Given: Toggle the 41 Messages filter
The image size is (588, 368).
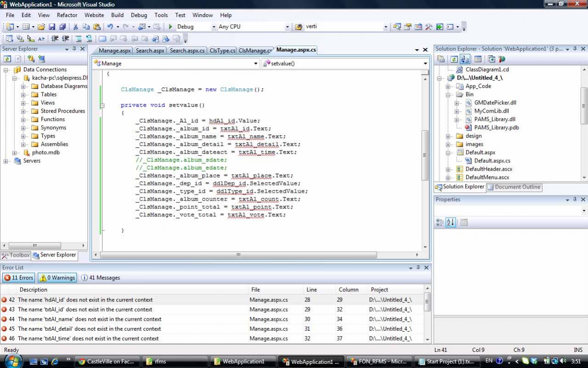Looking at the screenshot, I should (101, 277).
